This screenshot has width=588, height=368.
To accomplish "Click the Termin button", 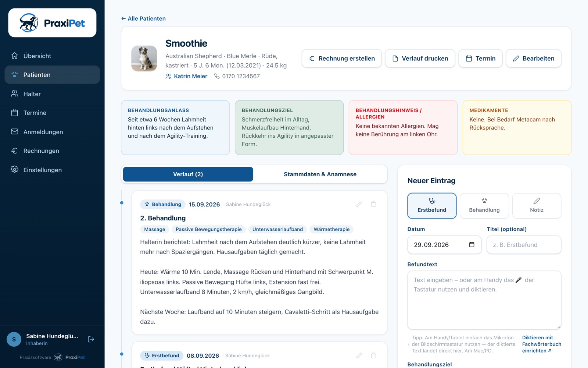I will (480, 59).
